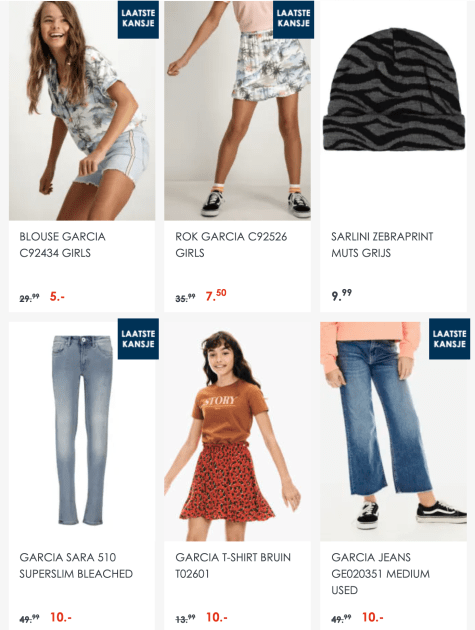Open the Garcia Jeans GE020351 product photo
The height and width of the screenshot is (630, 475).
point(393,431)
